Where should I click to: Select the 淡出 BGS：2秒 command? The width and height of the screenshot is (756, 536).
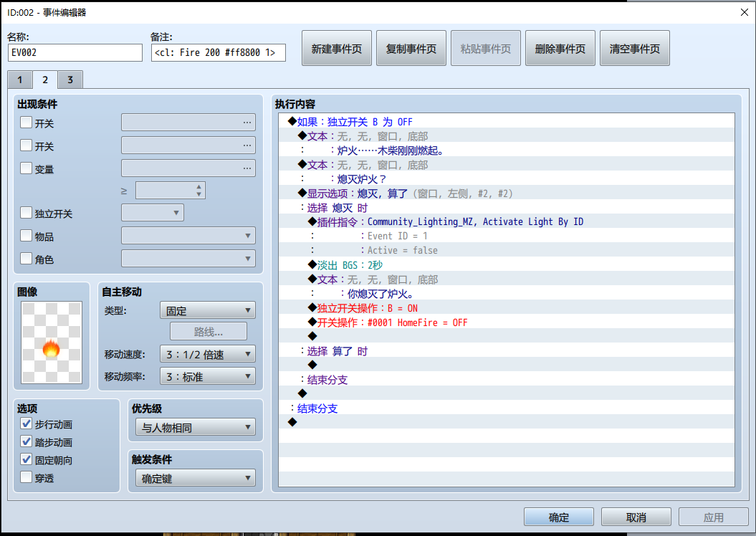point(506,265)
